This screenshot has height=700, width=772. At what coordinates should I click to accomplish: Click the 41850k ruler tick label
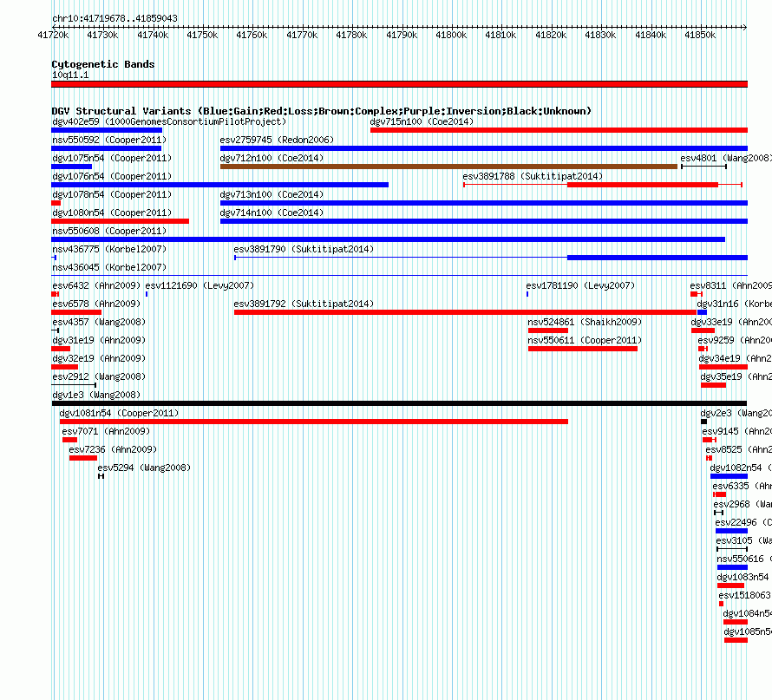click(x=700, y=35)
